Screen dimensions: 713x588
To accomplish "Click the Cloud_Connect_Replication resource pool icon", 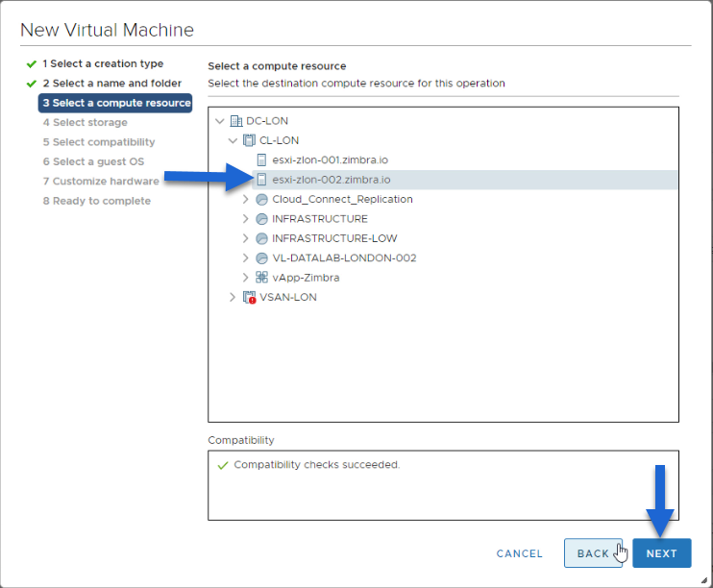I will pos(262,199).
